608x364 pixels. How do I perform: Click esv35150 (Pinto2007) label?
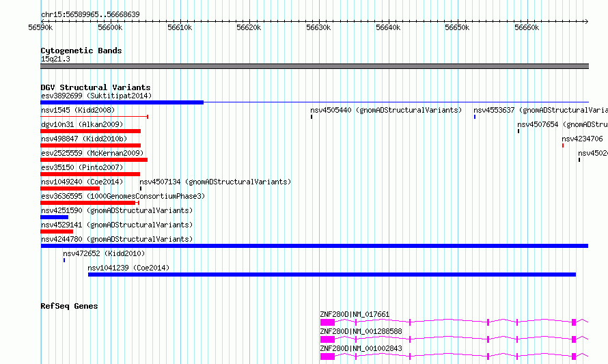coord(82,167)
